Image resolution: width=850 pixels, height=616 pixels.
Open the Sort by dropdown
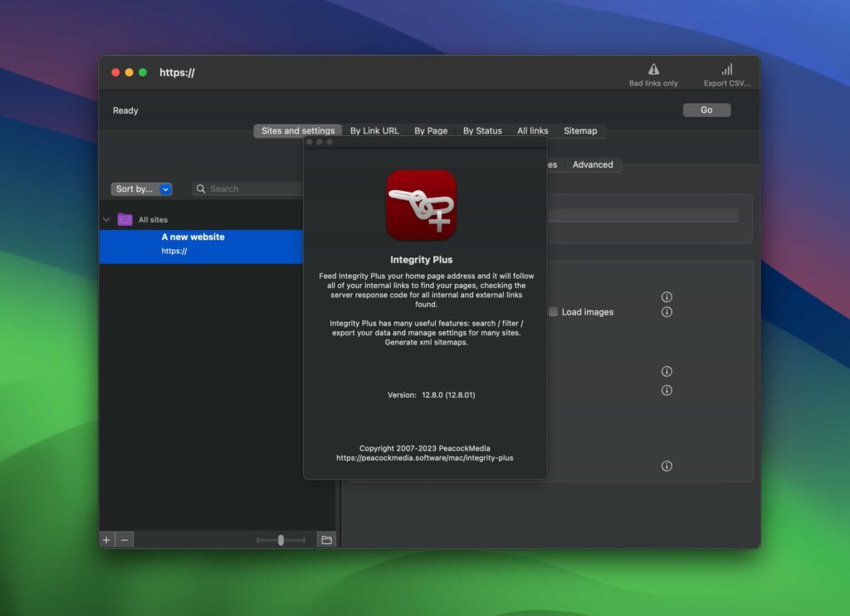(136, 188)
